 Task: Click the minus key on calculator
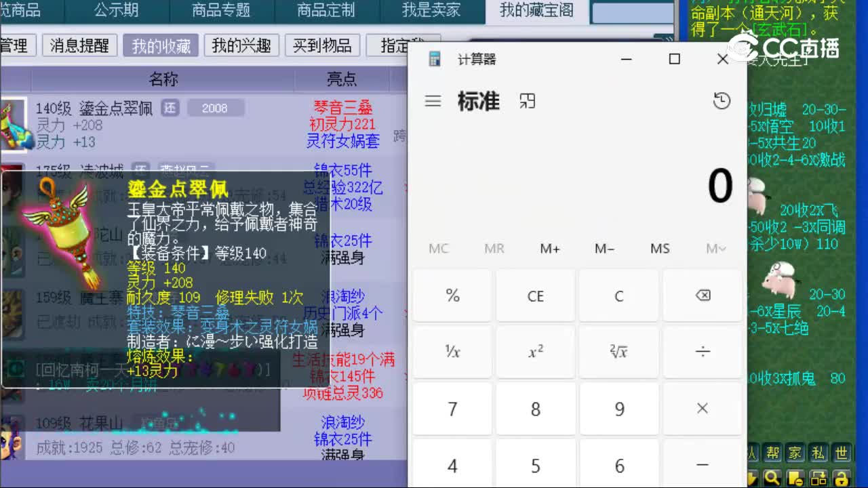pos(703,464)
